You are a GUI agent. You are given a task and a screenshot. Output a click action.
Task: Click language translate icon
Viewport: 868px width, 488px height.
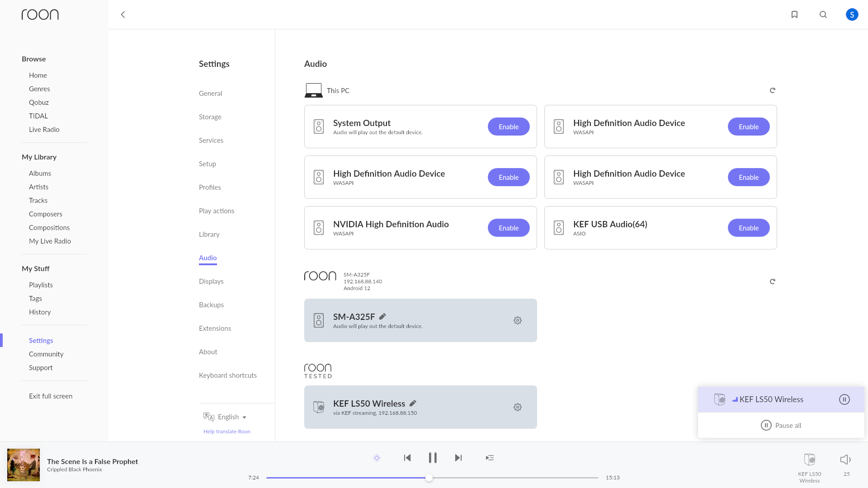[208, 417]
